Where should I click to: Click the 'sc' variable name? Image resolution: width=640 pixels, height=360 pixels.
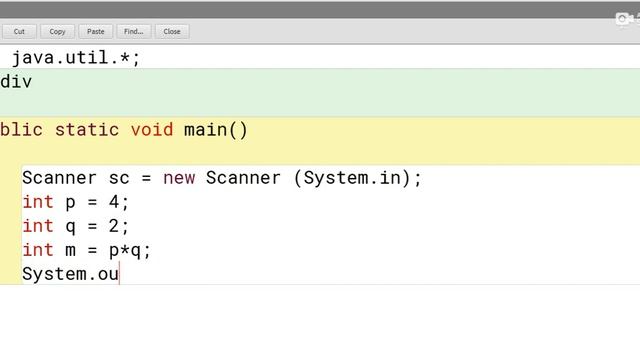pyautogui.click(x=119, y=178)
